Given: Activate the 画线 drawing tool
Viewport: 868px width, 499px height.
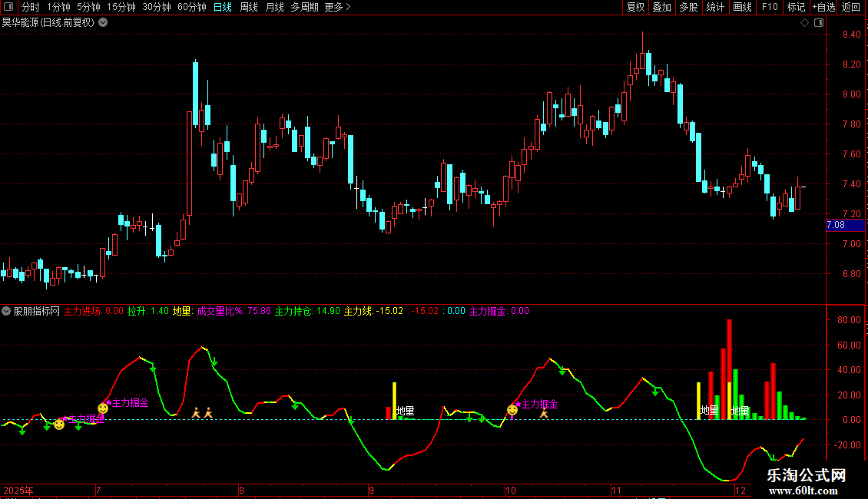Looking at the screenshot, I should pyautogui.click(x=742, y=7).
